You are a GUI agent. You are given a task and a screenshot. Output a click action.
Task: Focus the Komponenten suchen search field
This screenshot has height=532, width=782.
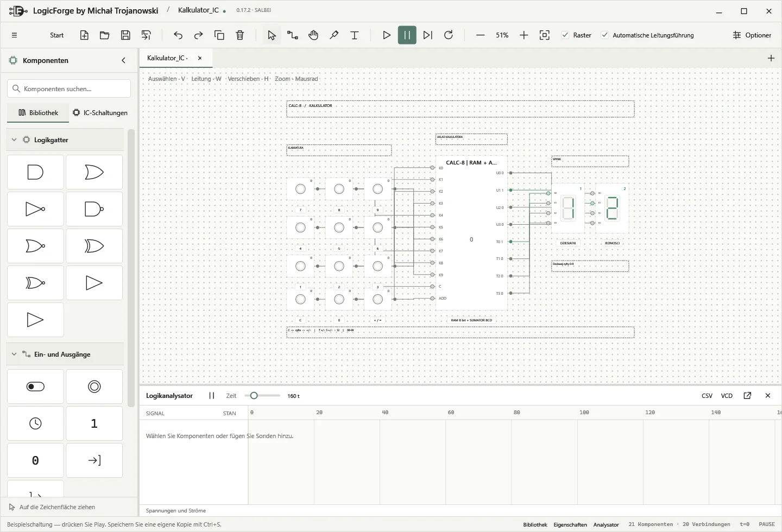pyautogui.click(x=69, y=88)
